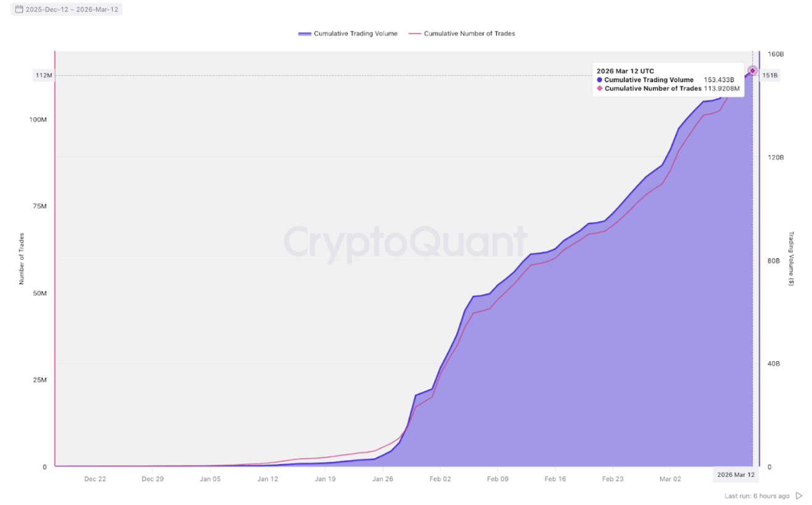812x505 pixels.
Task: Click the 151B crosshair label on right axis
Action: coord(769,75)
